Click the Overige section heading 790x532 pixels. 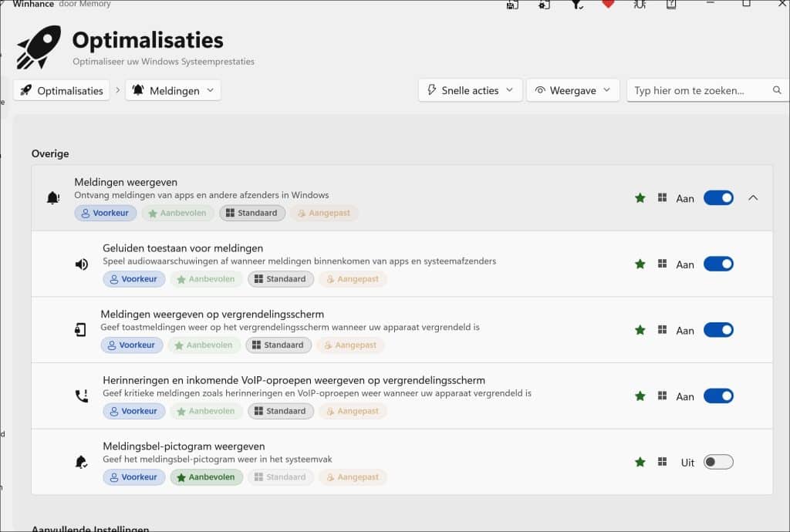click(50, 153)
